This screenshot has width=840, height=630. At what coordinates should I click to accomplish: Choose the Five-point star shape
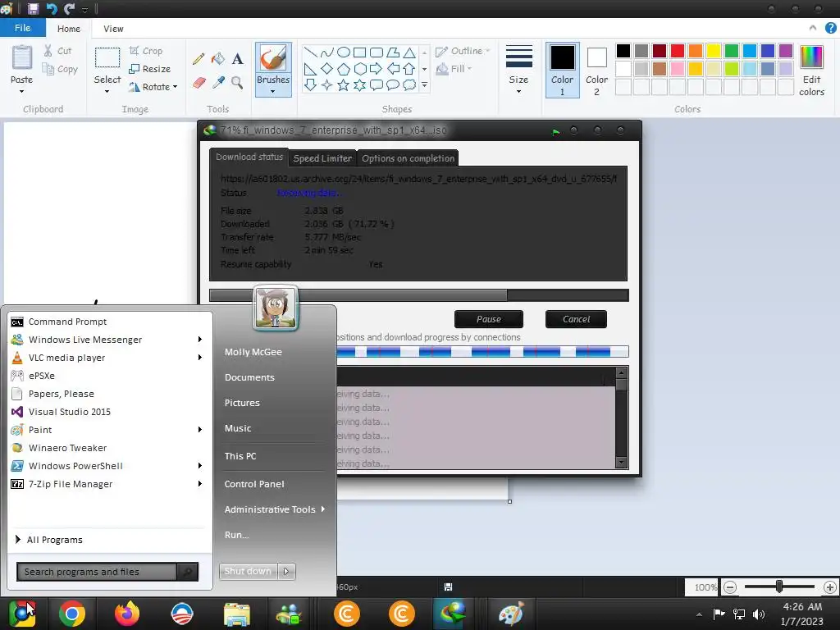pos(344,85)
